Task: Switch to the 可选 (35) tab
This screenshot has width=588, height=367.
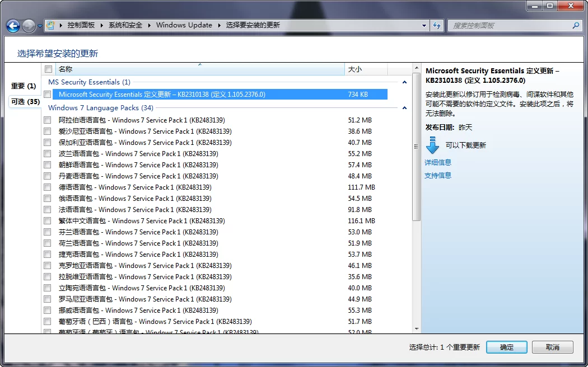Action: click(25, 101)
